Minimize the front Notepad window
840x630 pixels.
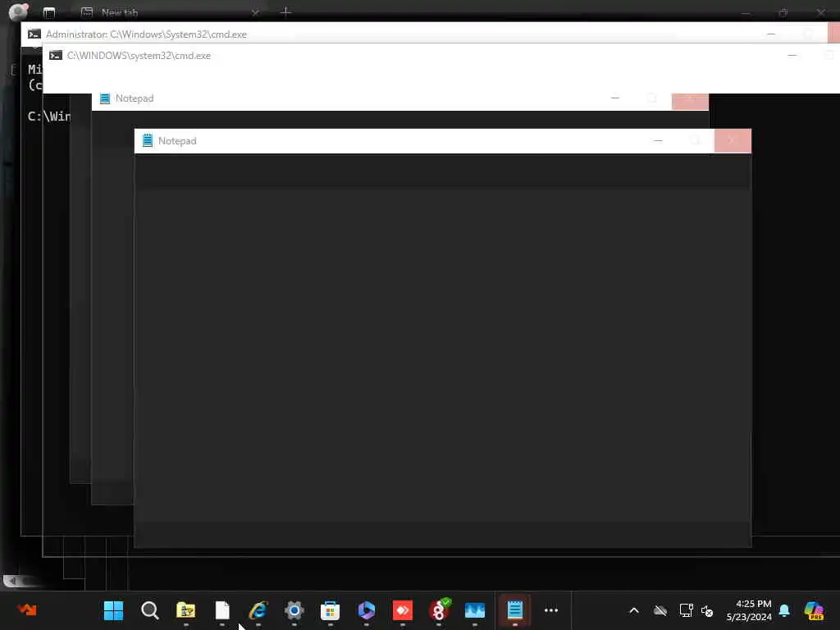(658, 141)
